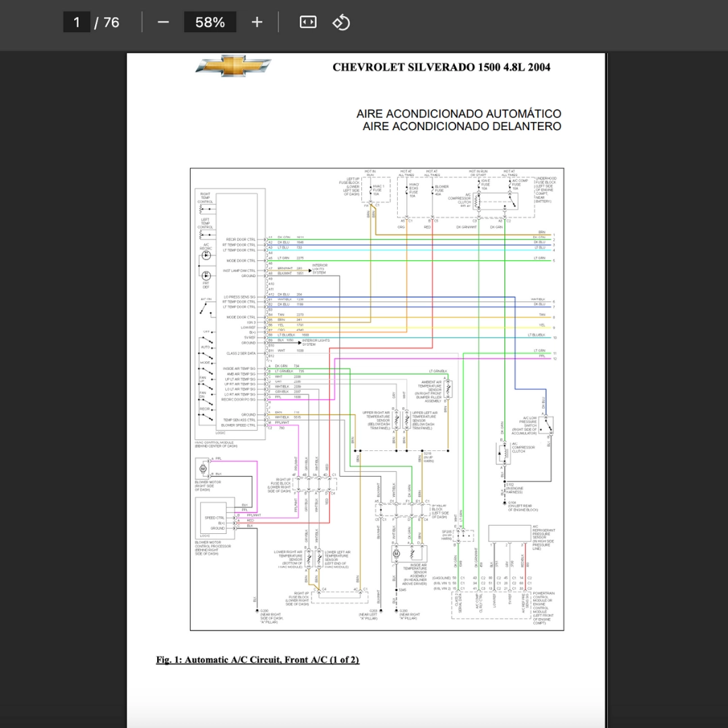The width and height of the screenshot is (728, 728).
Task: Click the A/C Low Pressure Switch label
Action: tap(524, 425)
